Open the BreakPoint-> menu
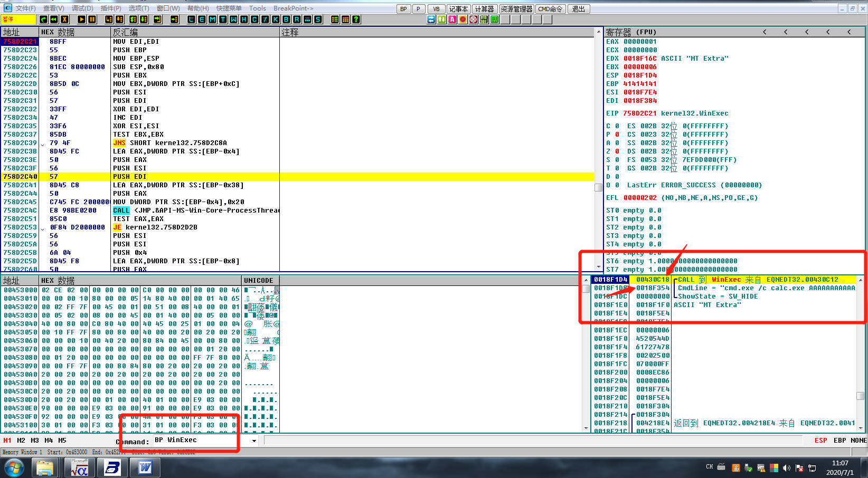This screenshot has width=868, height=478. pos(294,8)
